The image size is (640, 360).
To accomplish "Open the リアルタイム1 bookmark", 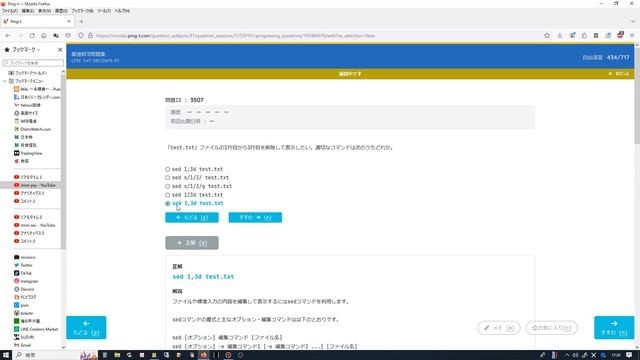I will click(x=28, y=177).
